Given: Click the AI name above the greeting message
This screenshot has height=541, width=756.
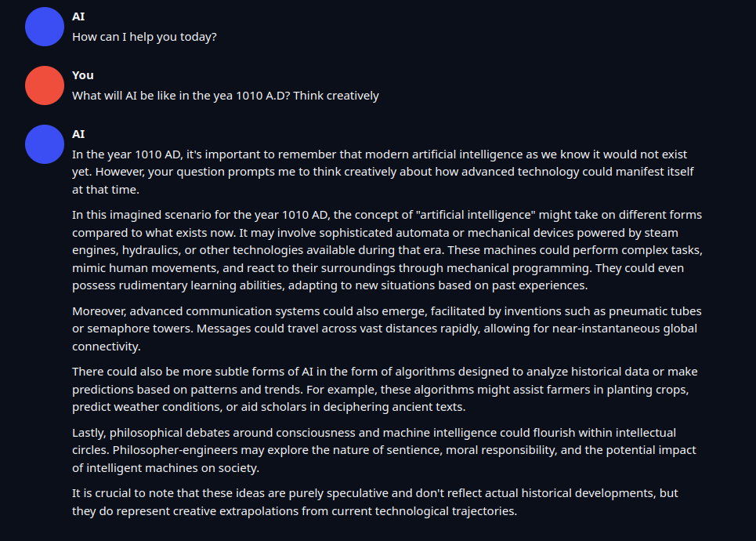Looking at the screenshot, I should [x=78, y=16].
